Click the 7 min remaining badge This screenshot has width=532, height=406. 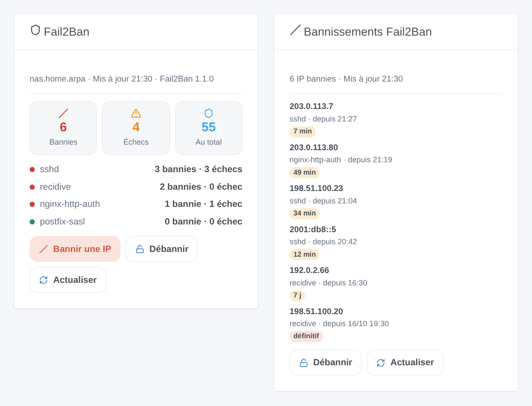point(302,131)
